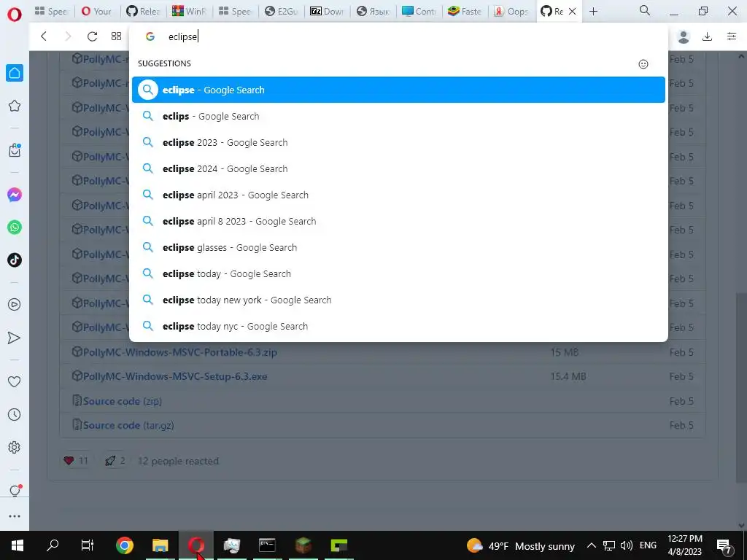Open Messenger in the sidebar
The height and width of the screenshot is (560, 747).
coord(15,195)
